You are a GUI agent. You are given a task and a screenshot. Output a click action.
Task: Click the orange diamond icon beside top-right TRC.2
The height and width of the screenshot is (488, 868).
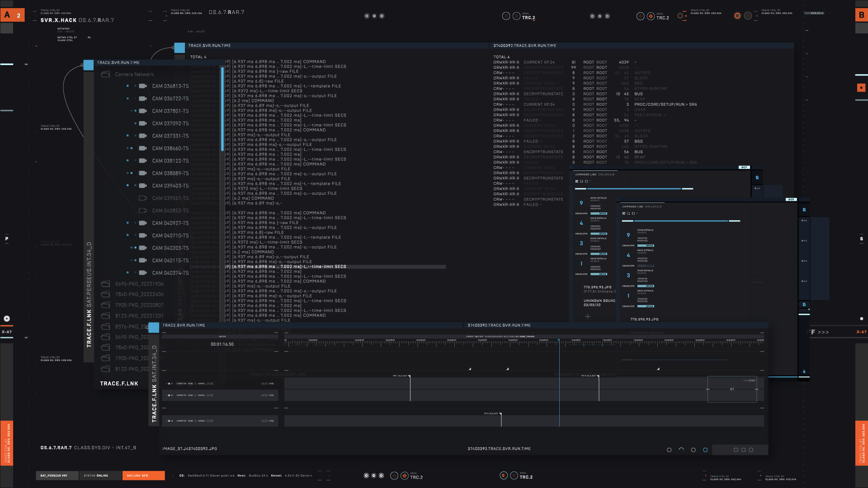pyautogui.click(x=651, y=16)
